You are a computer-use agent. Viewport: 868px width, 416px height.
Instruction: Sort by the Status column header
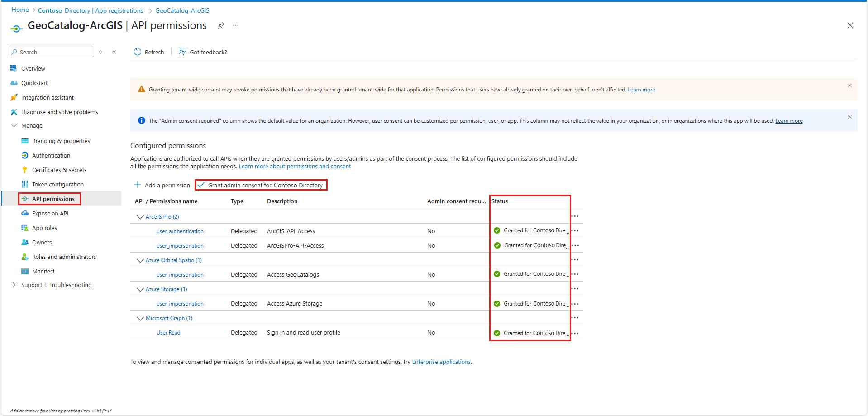[x=500, y=201]
